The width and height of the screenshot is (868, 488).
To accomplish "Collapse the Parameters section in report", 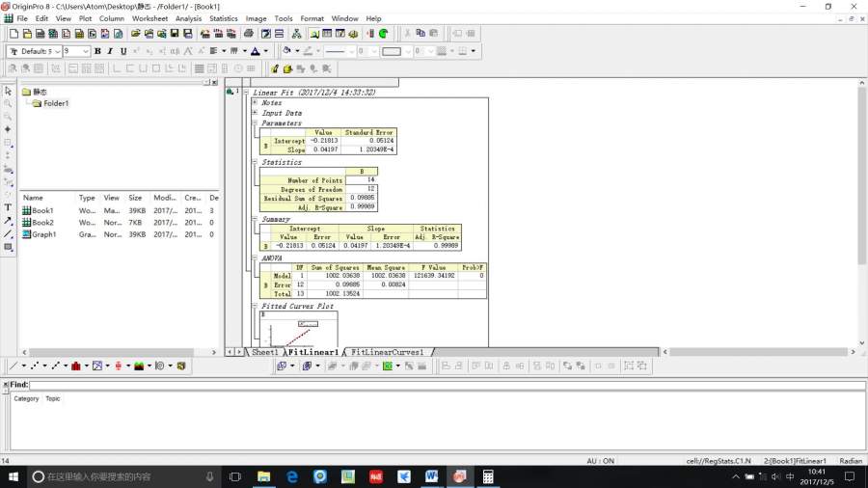I will pyautogui.click(x=254, y=123).
